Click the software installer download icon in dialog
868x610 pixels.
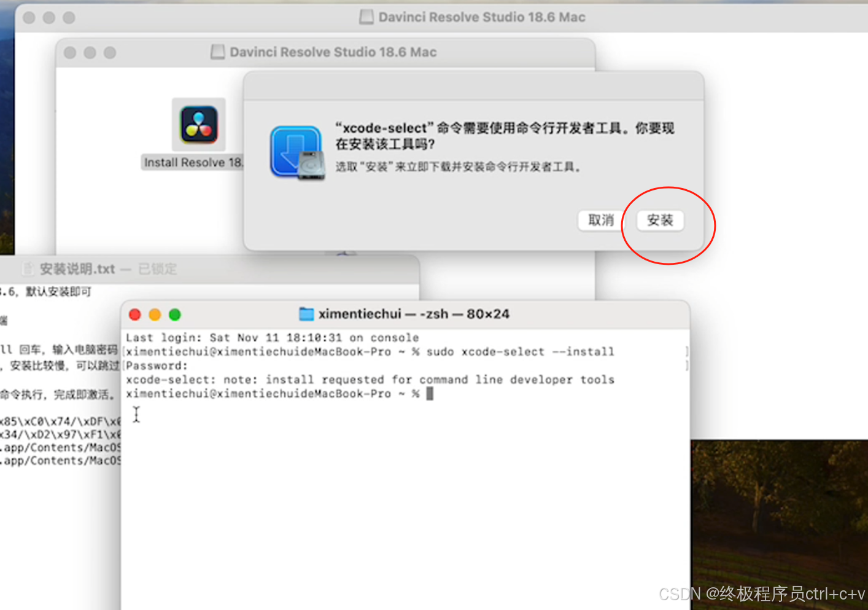click(297, 153)
